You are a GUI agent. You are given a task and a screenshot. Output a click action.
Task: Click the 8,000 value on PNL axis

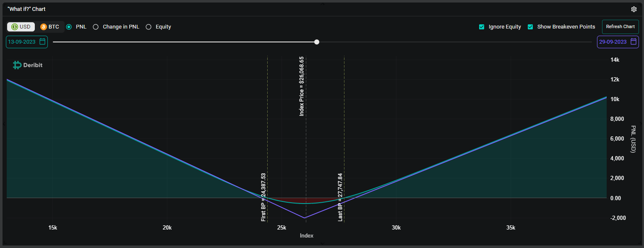[x=618, y=119]
